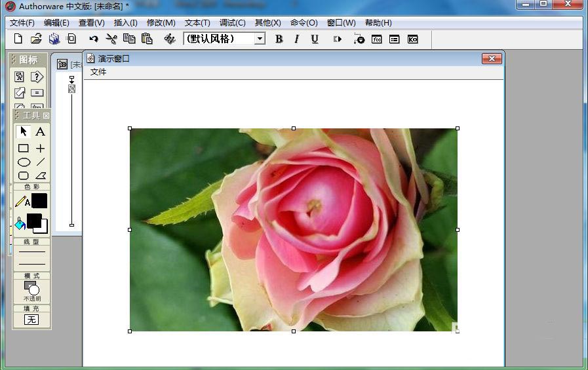Click the Open file folder icon
This screenshot has width=588, height=370.
pos(36,39)
